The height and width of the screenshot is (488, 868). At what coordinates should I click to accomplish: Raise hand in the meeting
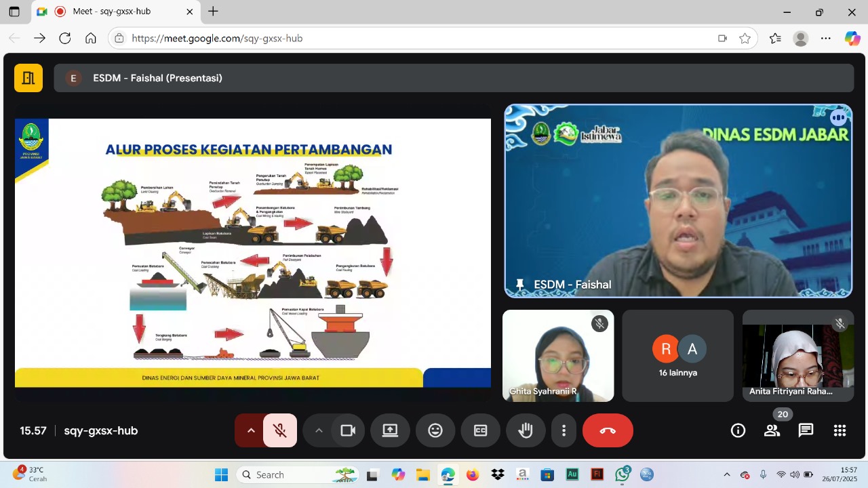click(526, 430)
